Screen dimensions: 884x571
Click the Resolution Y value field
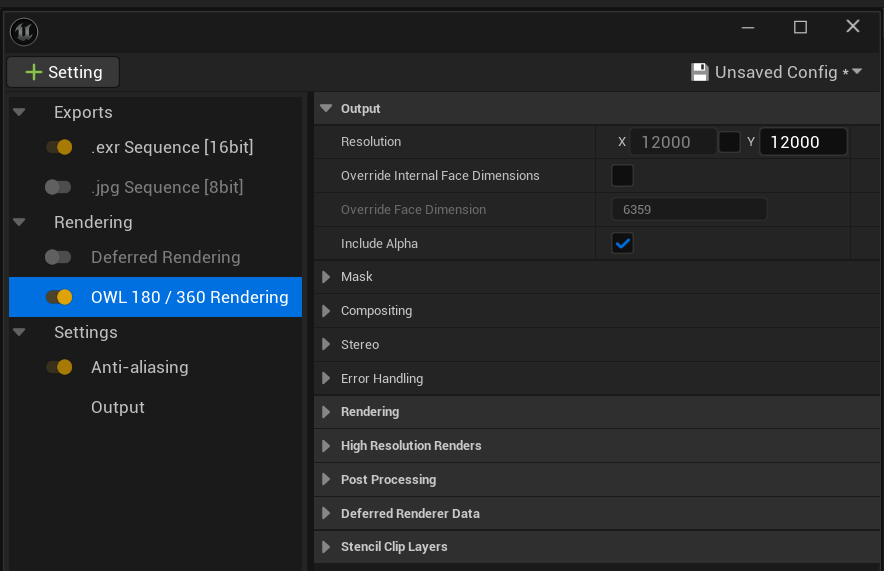(x=803, y=141)
